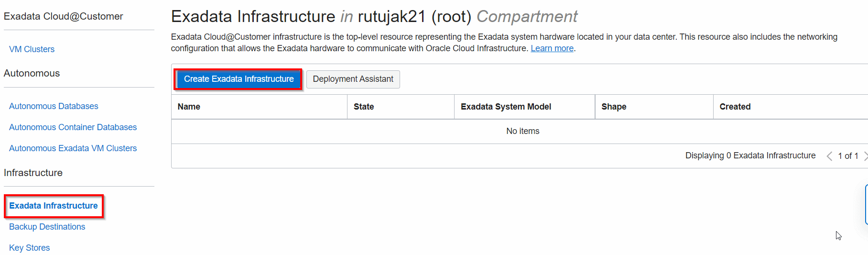
Task: Click the next page chevron arrow
Action: 865,156
